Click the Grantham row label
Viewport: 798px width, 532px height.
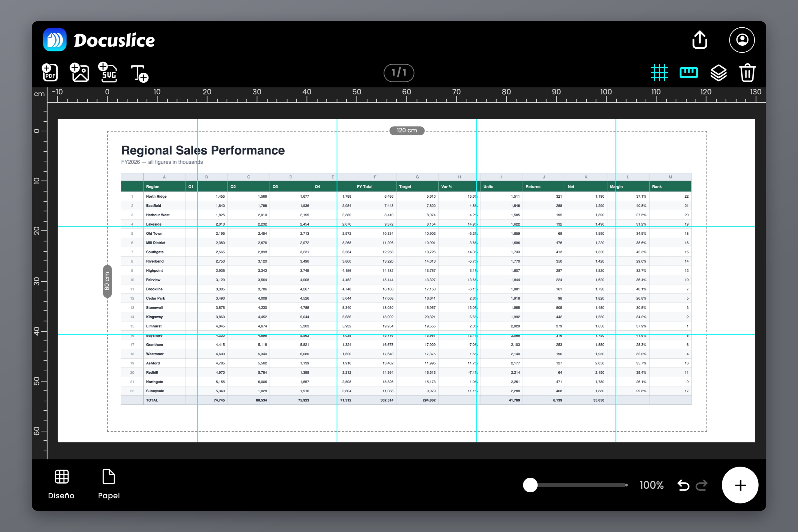[x=154, y=345]
